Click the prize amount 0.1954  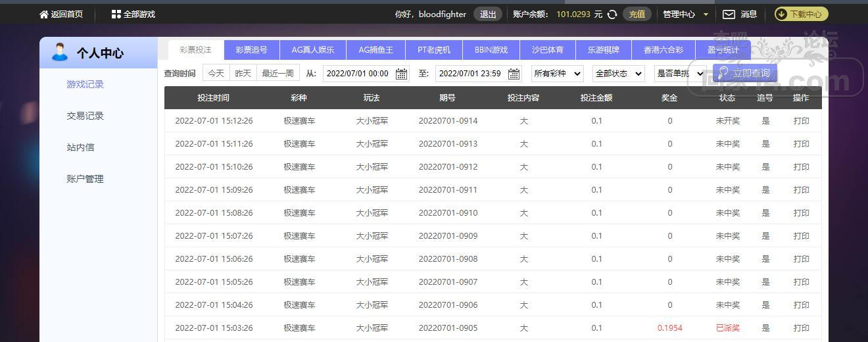[x=670, y=328]
